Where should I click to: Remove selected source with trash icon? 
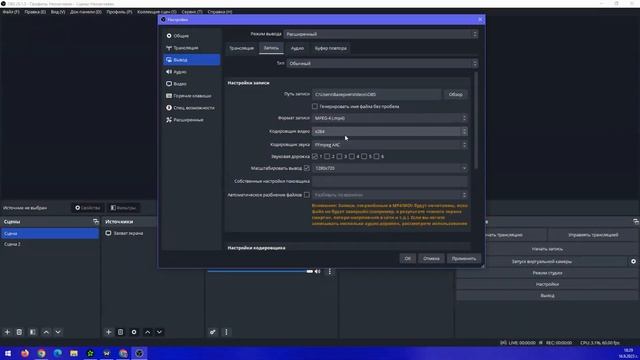(x=120, y=332)
